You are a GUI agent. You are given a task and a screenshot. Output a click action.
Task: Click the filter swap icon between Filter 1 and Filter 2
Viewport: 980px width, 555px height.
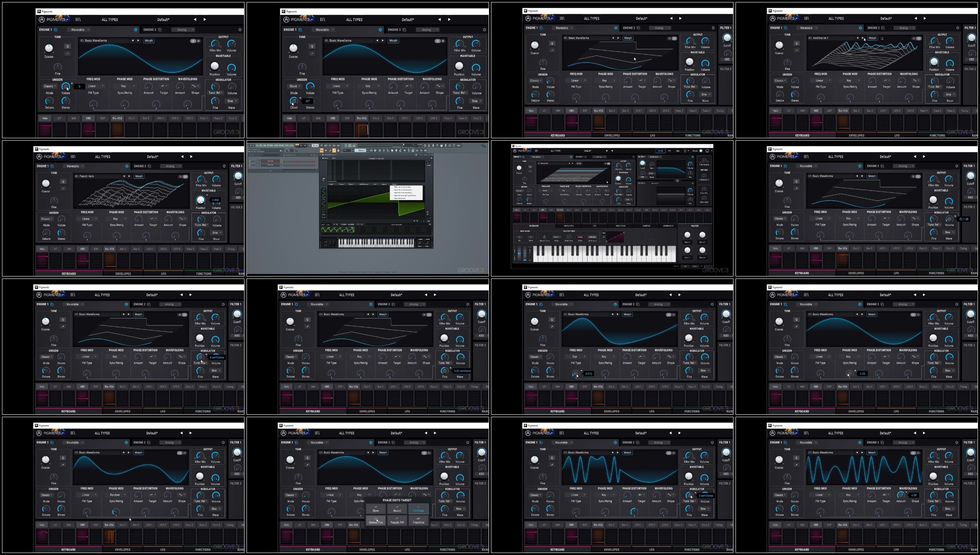677,181
